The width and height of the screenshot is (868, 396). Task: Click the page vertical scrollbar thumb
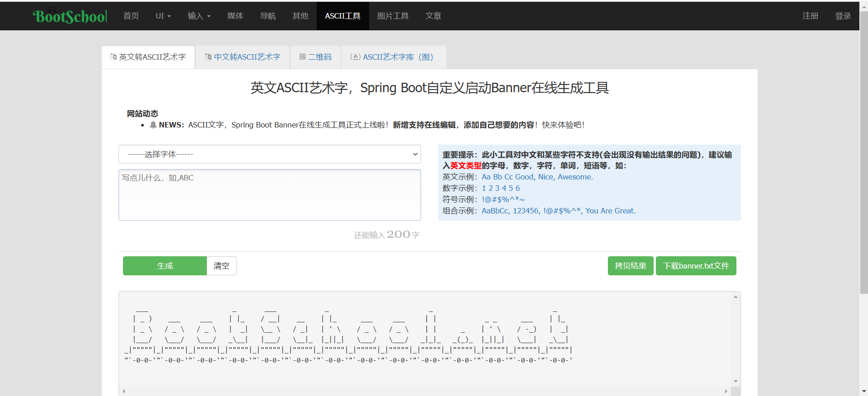click(x=864, y=153)
